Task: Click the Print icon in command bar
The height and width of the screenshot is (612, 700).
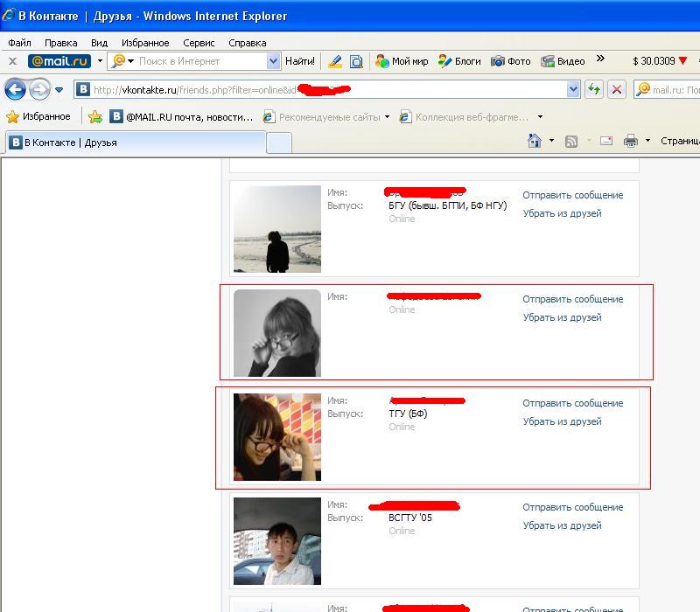Action: (630, 141)
